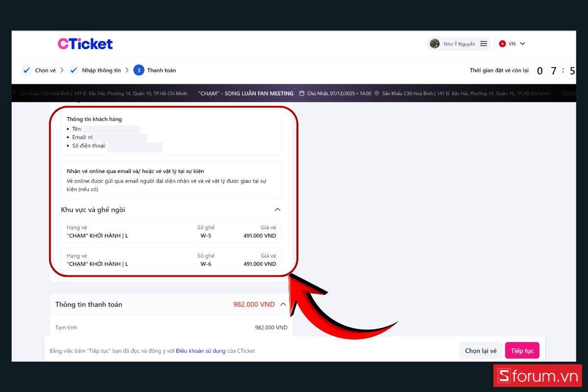Click the CTicket logo
Viewport: 588px width, 392px height.
click(85, 44)
